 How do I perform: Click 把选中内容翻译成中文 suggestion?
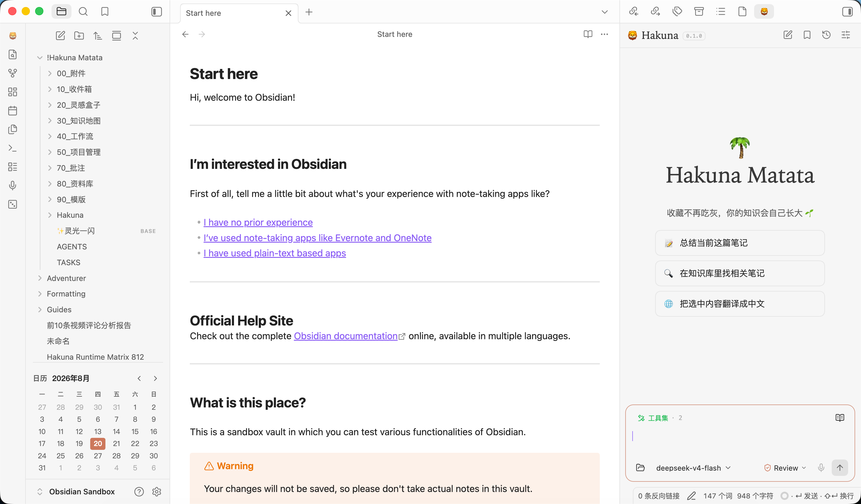click(x=740, y=304)
